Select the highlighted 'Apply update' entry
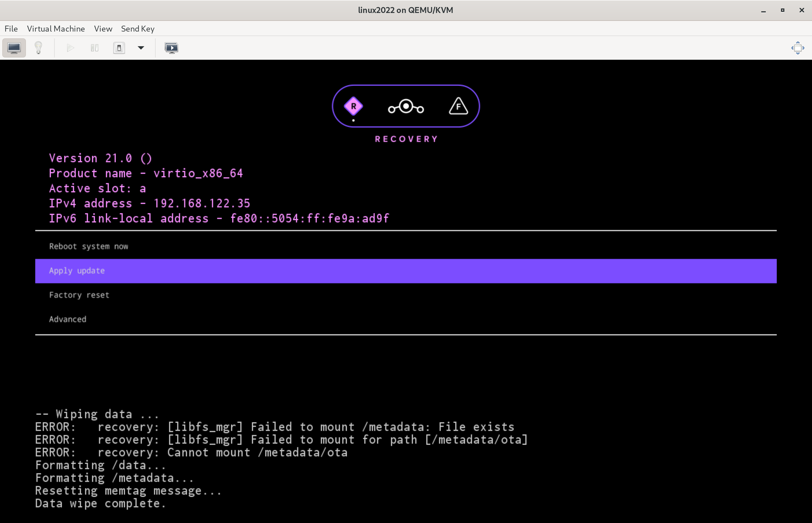The image size is (812, 523). 406,271
